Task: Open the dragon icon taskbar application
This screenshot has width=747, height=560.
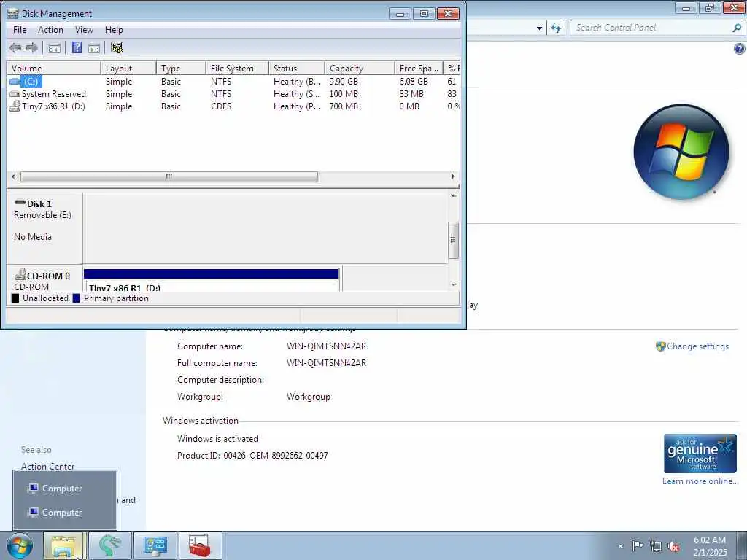Action: [110, 545]
